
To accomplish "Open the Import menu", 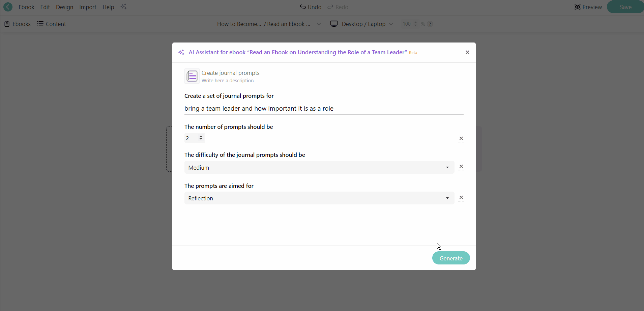I will click(x=88, y=7).
